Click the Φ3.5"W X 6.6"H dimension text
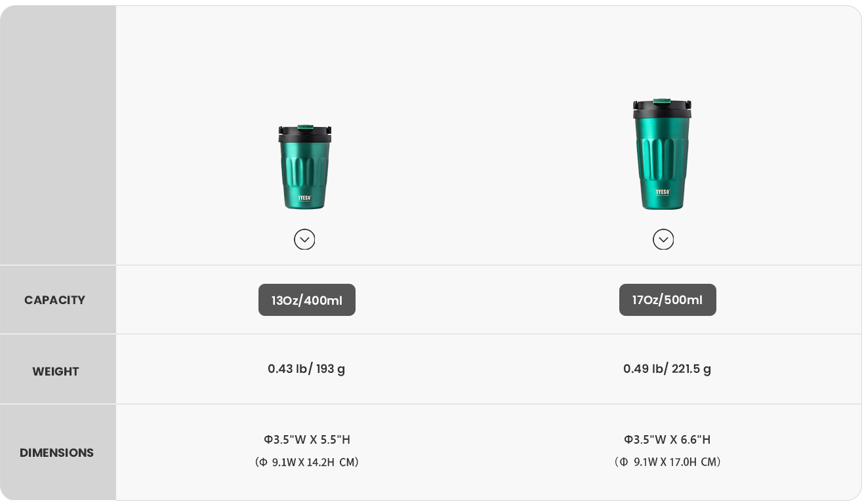This screenshot has width=862, height=504. point(667,440)
